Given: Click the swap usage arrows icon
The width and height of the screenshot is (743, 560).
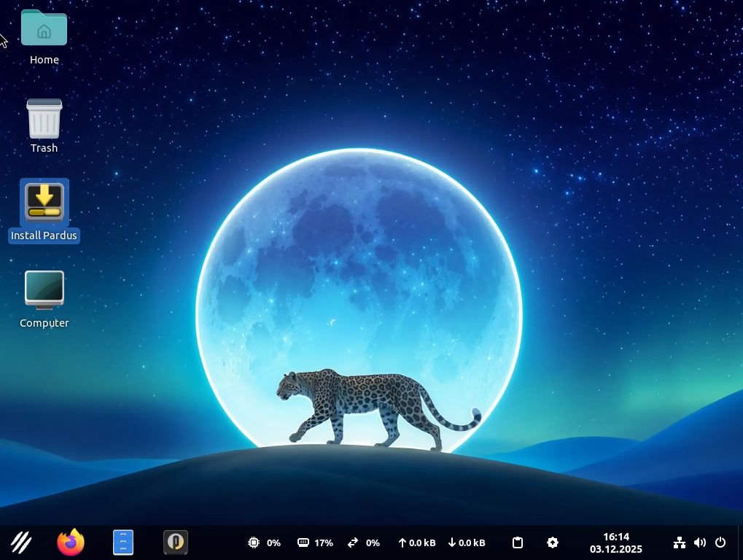Looking at the screenshot, I should click(x=353, y=542).
